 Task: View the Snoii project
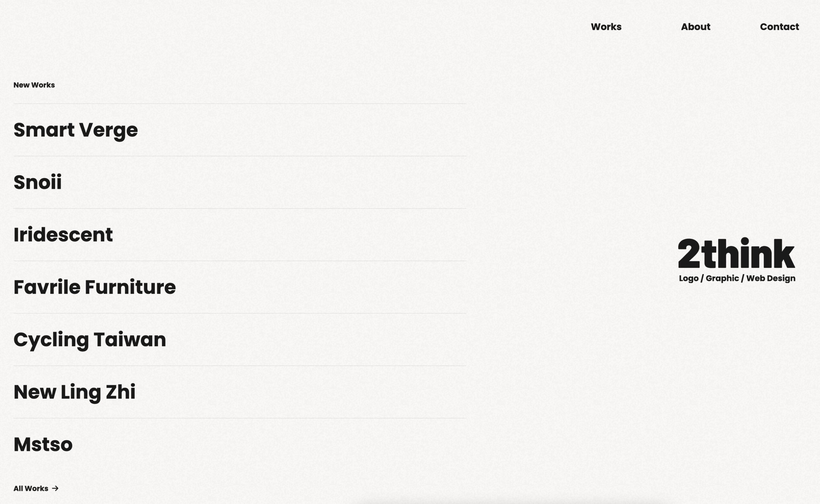tap(37, 182)
